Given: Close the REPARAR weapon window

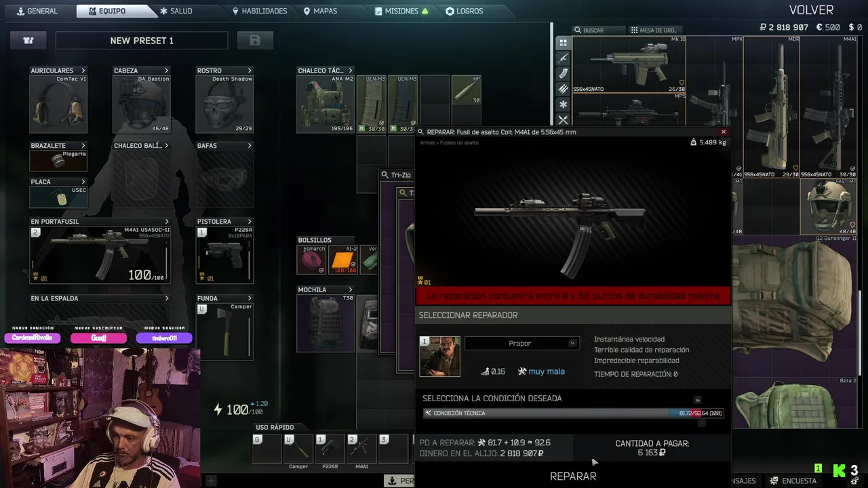Looking at the screenshot, I should pos(724,132).
